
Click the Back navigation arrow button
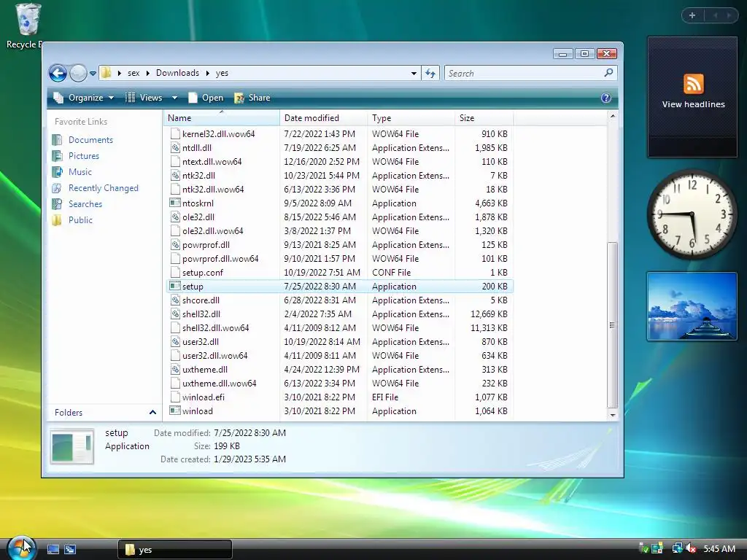58,74
